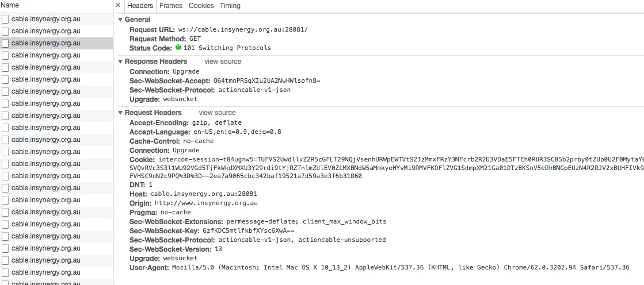Image resolution: width=644 pixels, height=285 pixels.
Task: Click file icon of first cable.insynergy.org.au request
Action: click(5, 19)
